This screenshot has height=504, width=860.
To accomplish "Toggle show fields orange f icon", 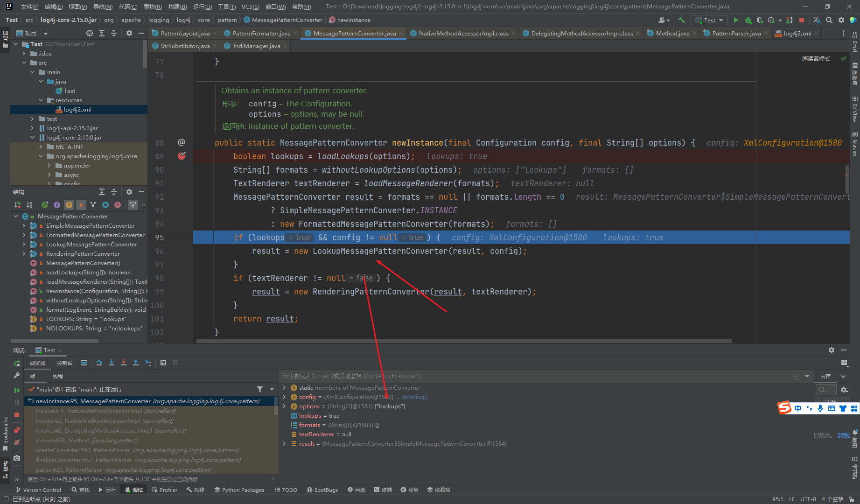I will [x=69, y=204].
